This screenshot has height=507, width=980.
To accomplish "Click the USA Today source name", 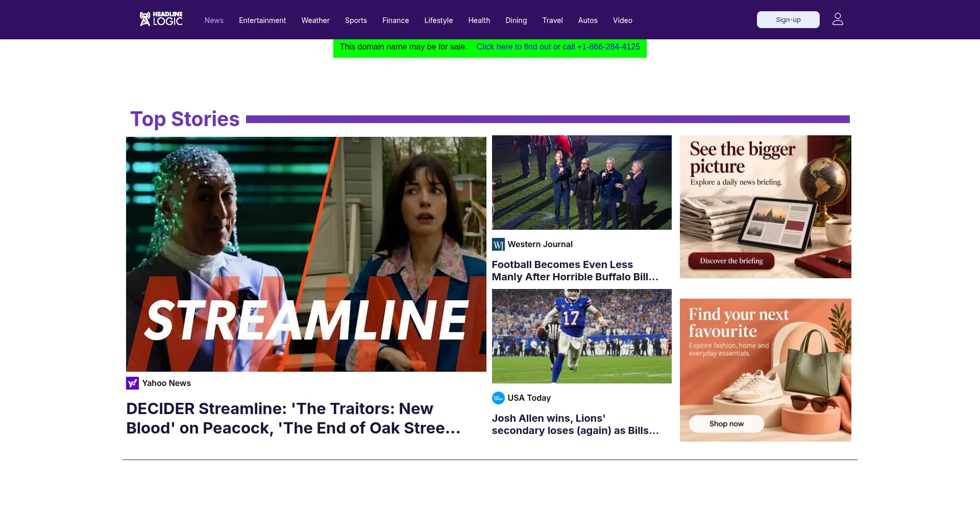I will 529,398.
